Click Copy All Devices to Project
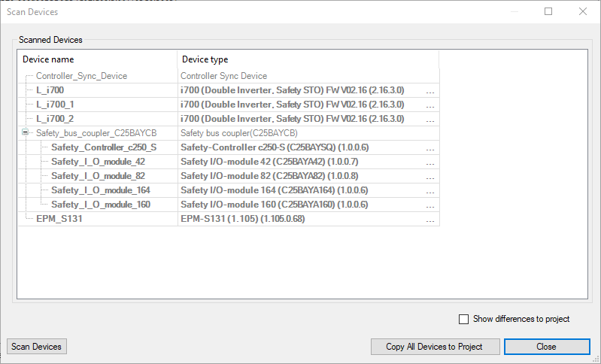 coord(435,347)
